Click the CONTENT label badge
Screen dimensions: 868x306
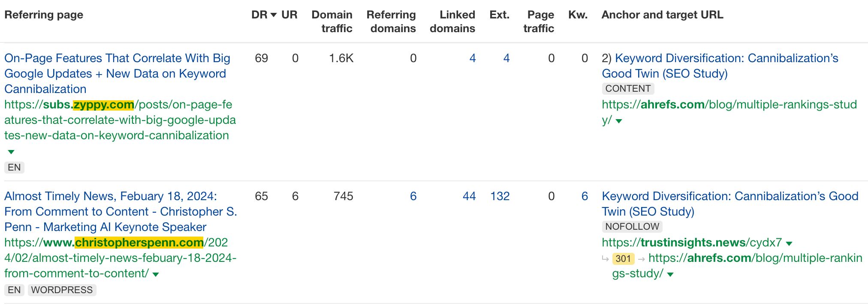tap(627, 89)
